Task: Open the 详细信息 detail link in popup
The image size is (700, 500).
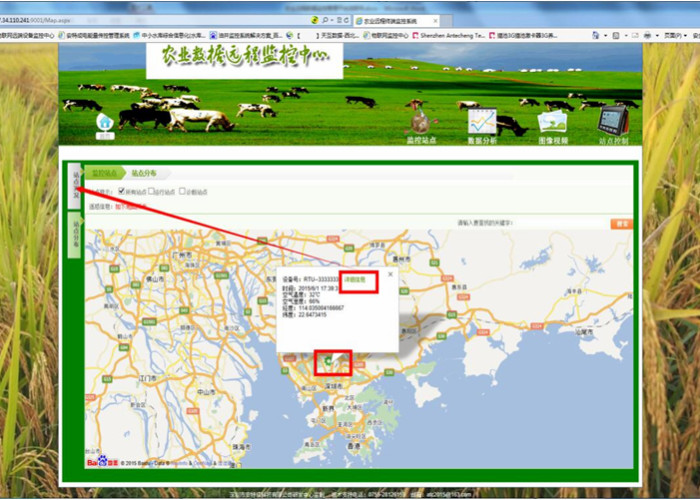Action: 355,279
